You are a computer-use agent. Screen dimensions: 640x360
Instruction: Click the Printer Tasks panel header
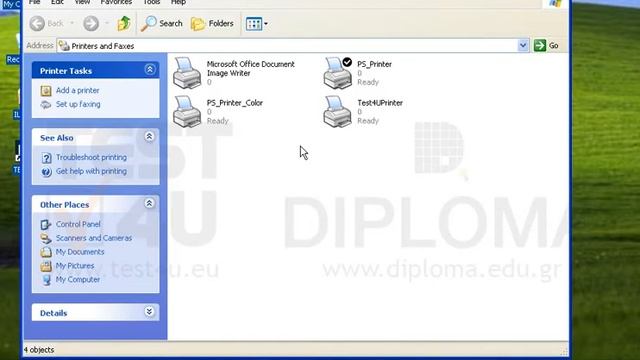tap(96, 70)
